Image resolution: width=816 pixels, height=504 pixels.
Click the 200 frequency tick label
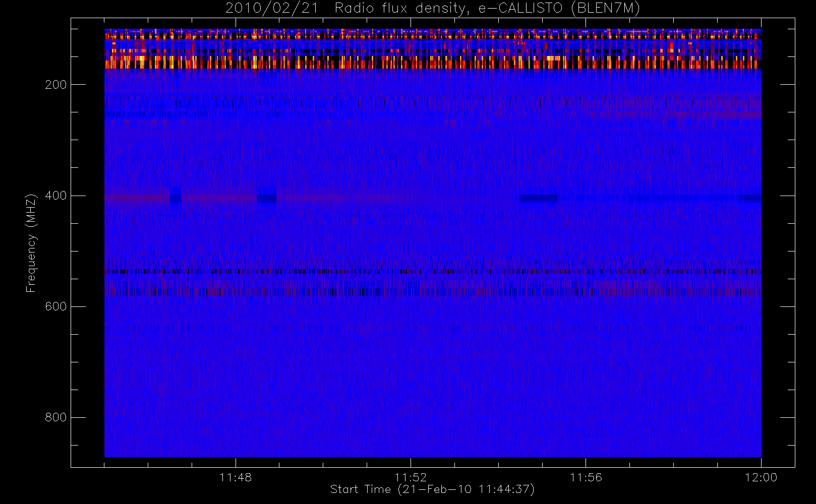pyautogui.click(x=55, y=85)
